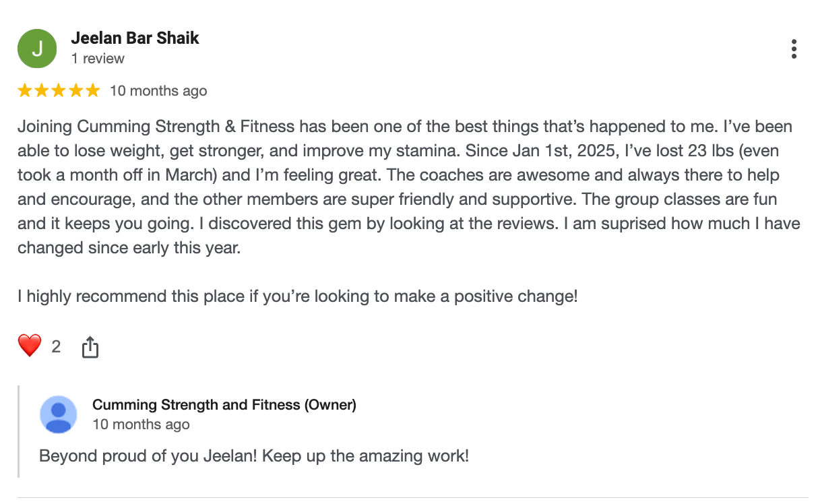Click the green J reviewer avatar
The width and height of the screenshot is (818, 504).
tap(37, 49)
